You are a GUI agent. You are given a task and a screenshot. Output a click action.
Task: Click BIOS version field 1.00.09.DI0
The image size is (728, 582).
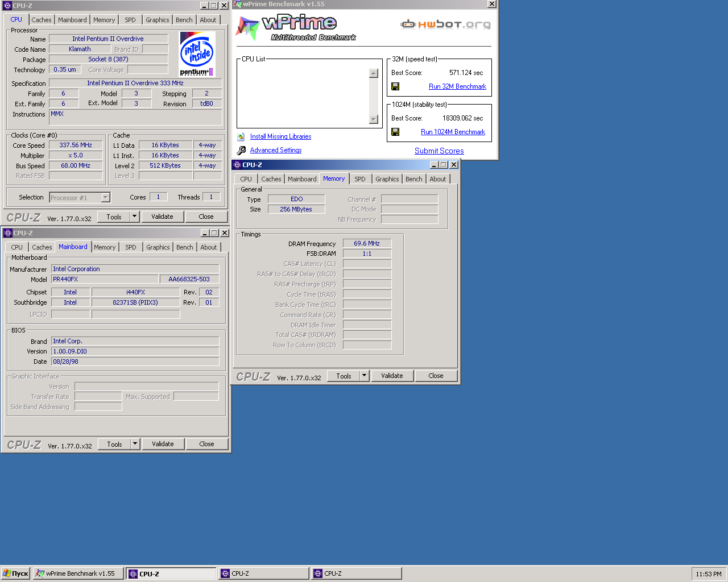[x=135, y=351]
